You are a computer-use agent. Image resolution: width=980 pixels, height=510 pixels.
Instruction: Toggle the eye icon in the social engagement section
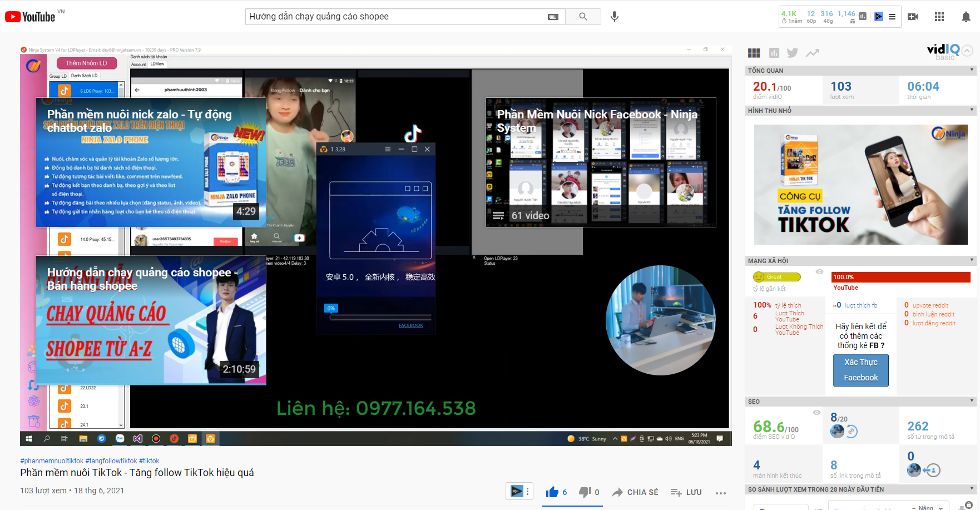(x=819, y=272)
